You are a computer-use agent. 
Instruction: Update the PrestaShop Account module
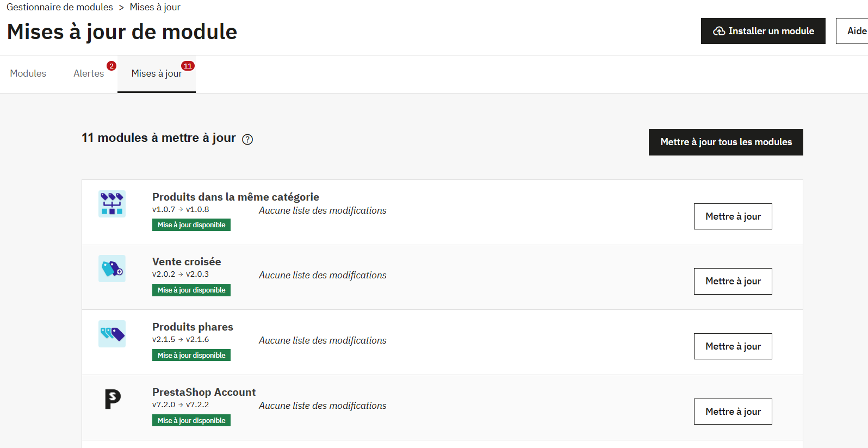coord(733,412)
